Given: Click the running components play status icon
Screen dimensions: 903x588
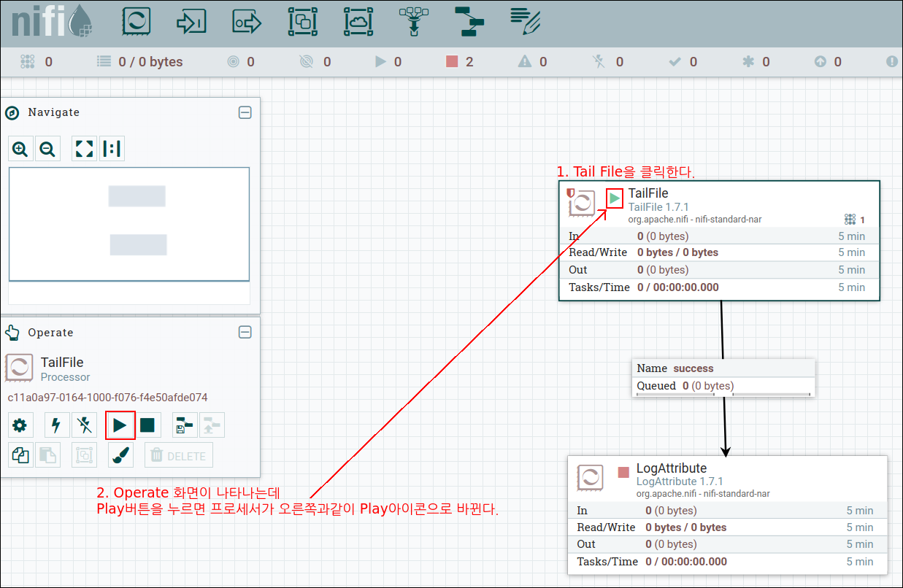Looking at the screenshot, I should point(380,62).
